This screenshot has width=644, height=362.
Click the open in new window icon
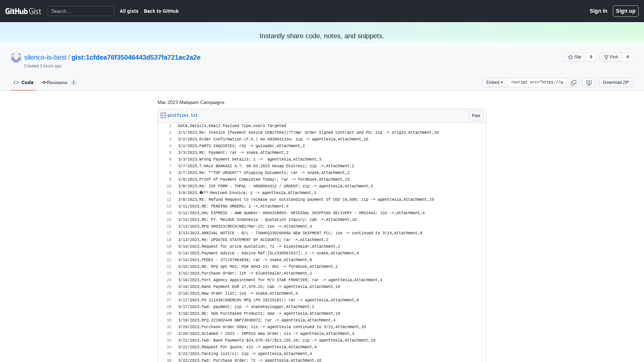589,83
